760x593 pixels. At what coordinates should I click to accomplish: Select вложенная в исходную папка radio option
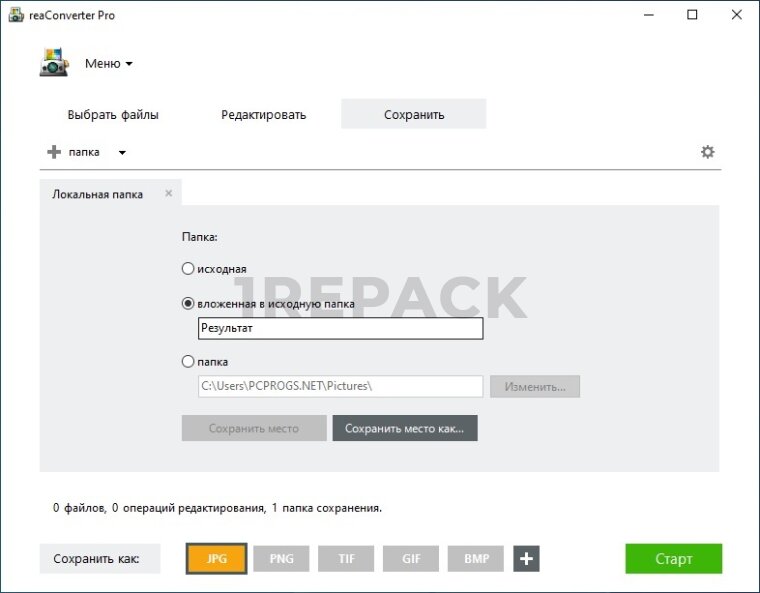point(188,304)
